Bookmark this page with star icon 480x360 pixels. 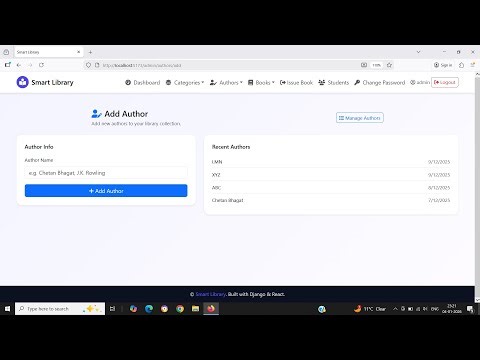(389, 65)
